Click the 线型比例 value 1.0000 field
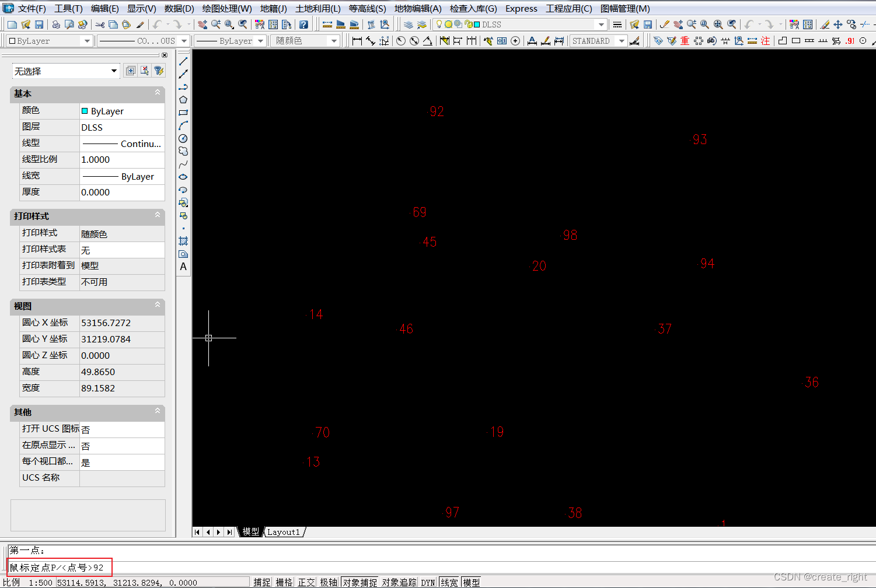This screenshot has height=588, width=876. point(122,159)
